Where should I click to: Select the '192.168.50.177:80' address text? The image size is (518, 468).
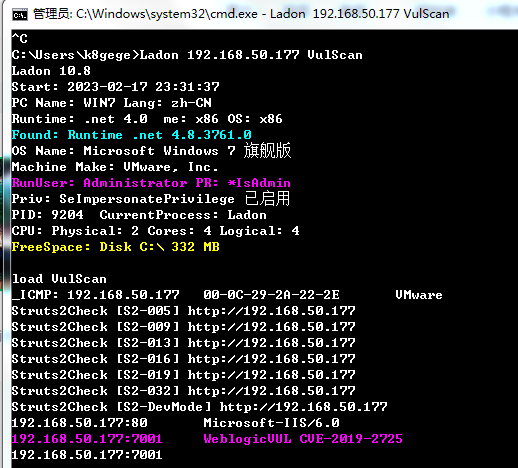79,423
